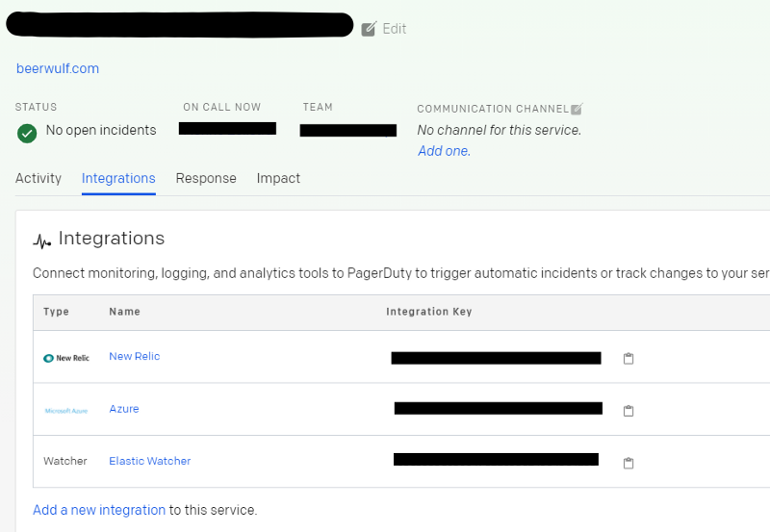
Task: Copy the New Relic integration key
Action: (629, 358)
